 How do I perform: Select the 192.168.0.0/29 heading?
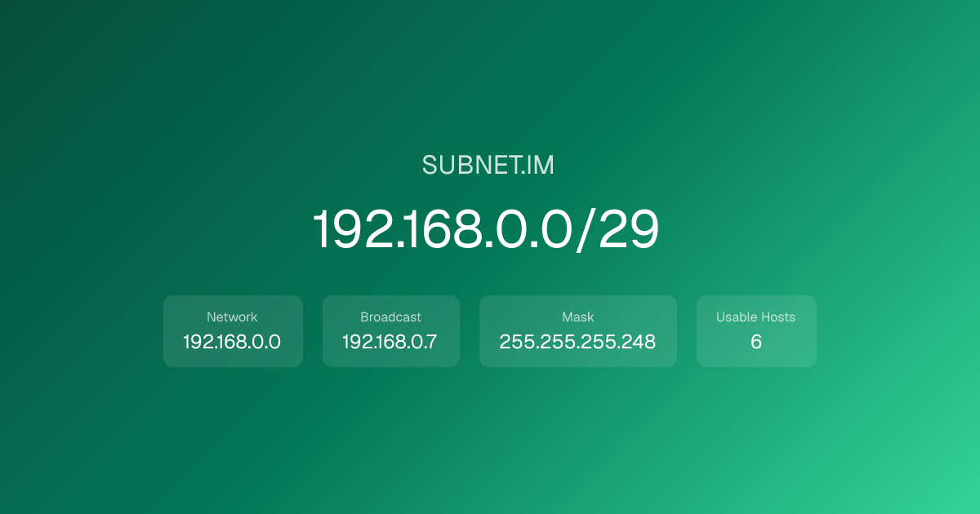click(486, 230)
